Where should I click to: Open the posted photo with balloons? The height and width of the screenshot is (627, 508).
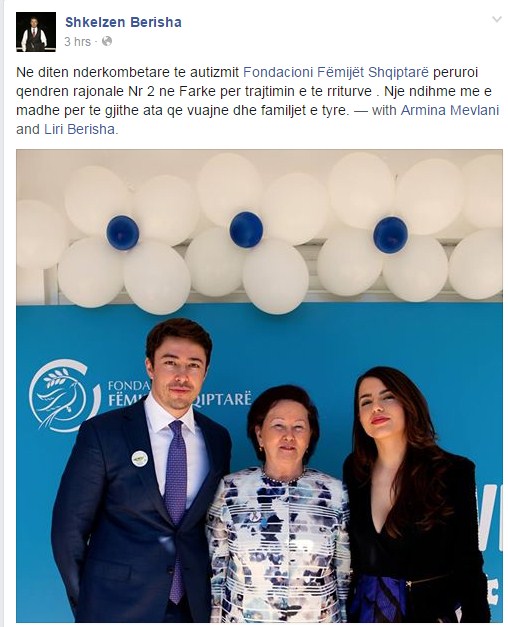pos(259,386)
